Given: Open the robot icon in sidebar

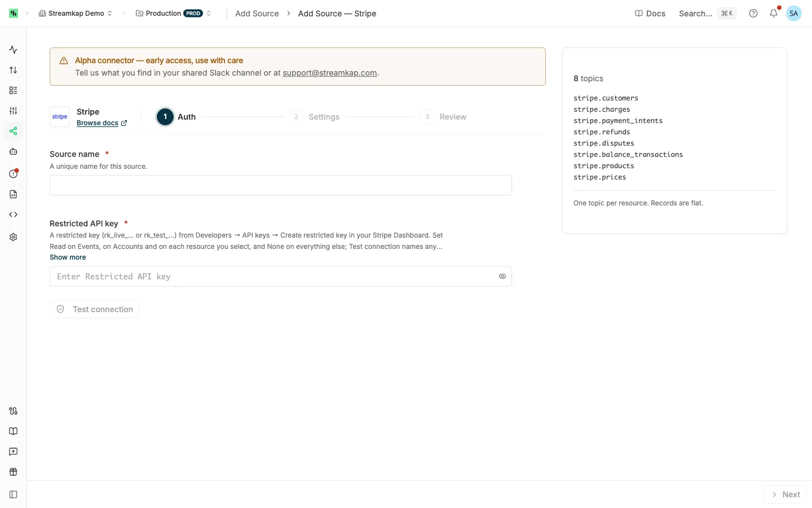Looking at the screenshot, I should 14,151.
